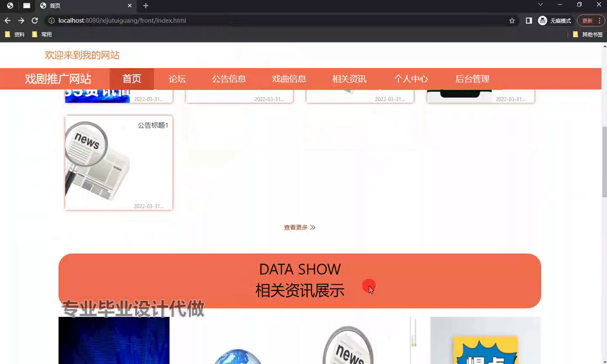This screenshot has height=364, width=607.
Task: Open the 常用 bookmark folder
Action: [42, 35]
